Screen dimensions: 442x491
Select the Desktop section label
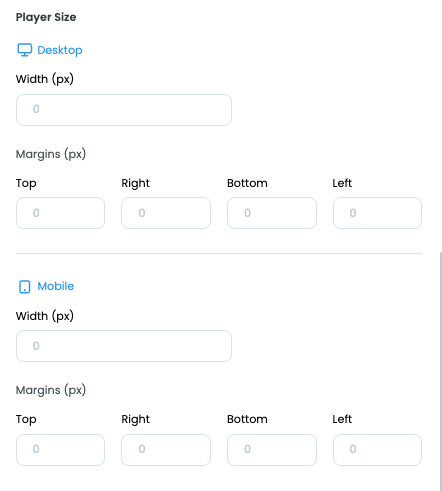60,50
